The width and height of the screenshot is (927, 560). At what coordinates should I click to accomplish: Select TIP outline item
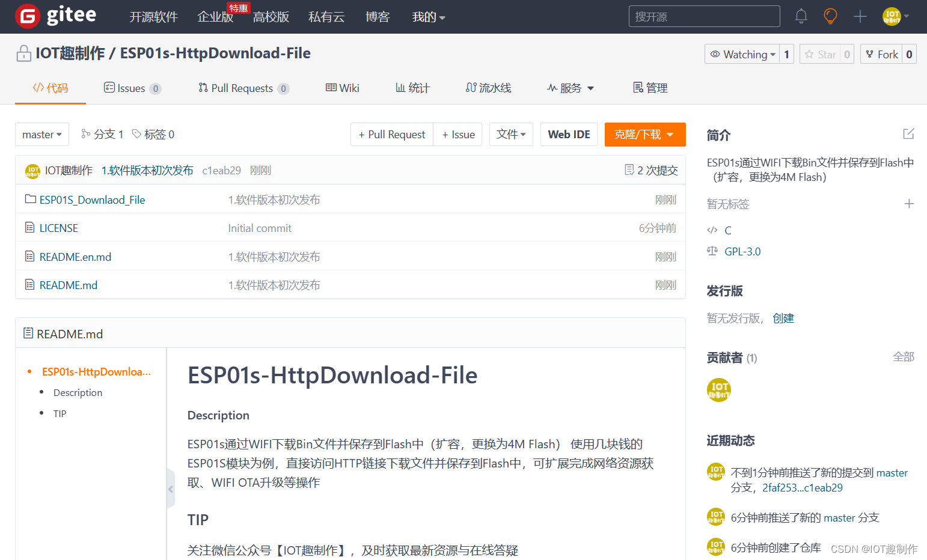(60, 413)
